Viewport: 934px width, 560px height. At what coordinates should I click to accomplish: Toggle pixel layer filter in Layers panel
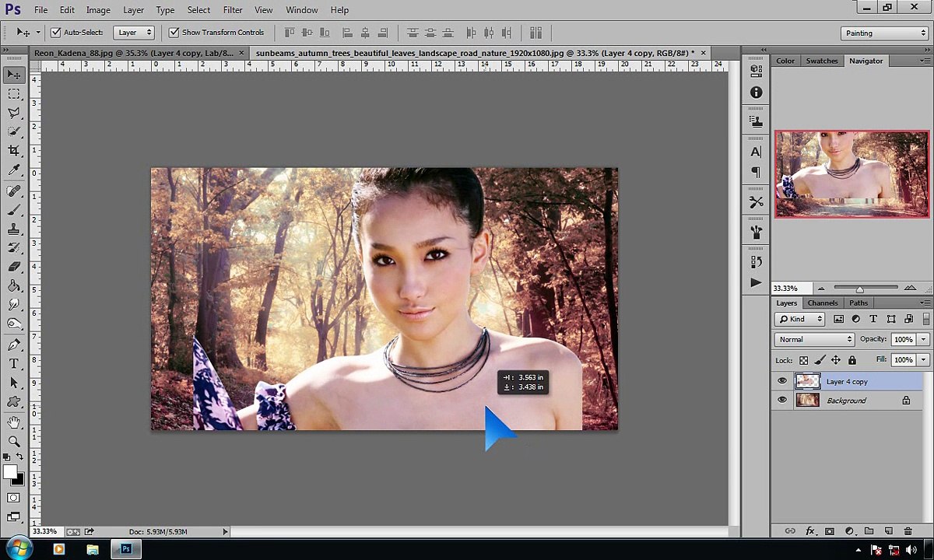(838, 319)
